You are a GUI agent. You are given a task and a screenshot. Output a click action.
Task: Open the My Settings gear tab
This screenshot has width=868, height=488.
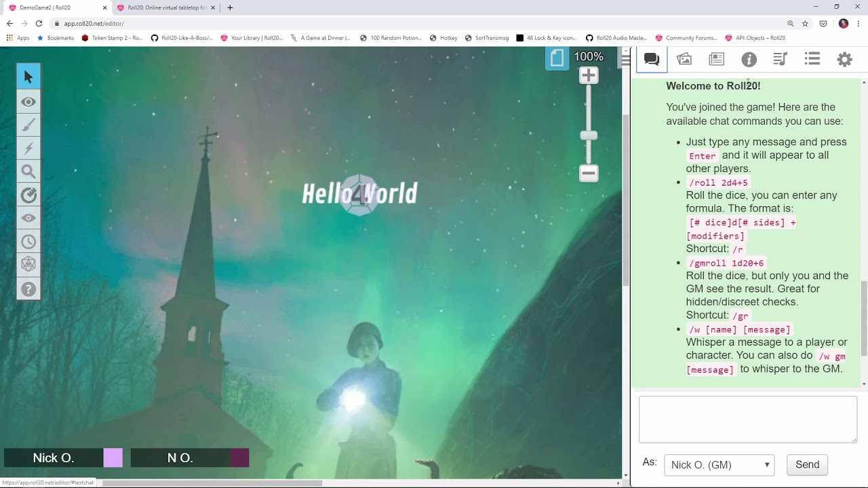pyautogui.click(x=844, y=60)
